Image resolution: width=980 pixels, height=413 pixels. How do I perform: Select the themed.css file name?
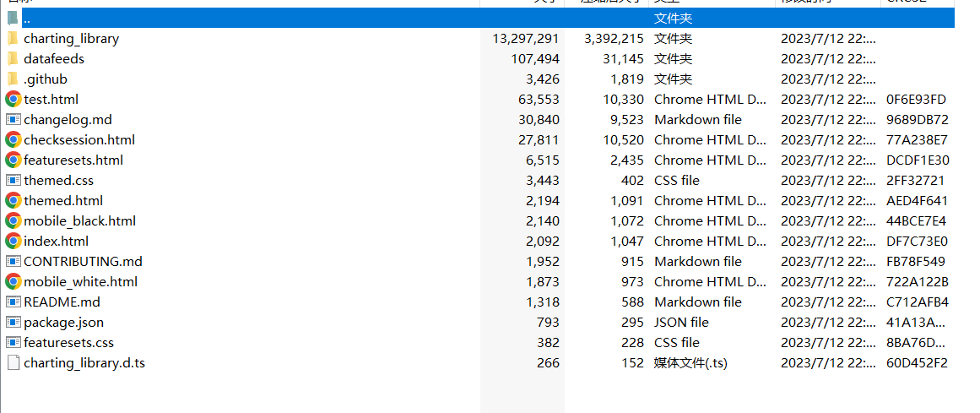coord(58,180)
